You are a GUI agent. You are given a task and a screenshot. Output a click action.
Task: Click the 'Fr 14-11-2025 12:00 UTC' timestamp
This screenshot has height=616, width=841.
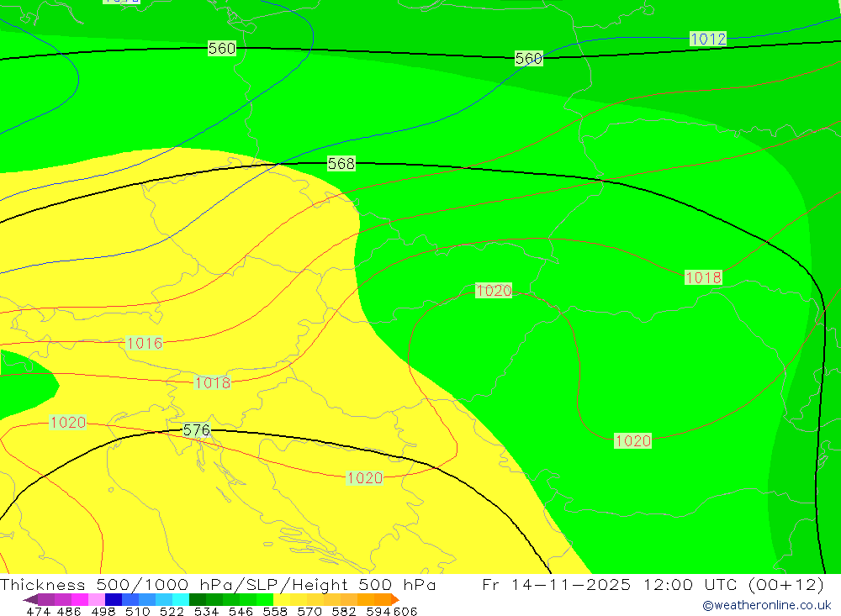(611, 584)
